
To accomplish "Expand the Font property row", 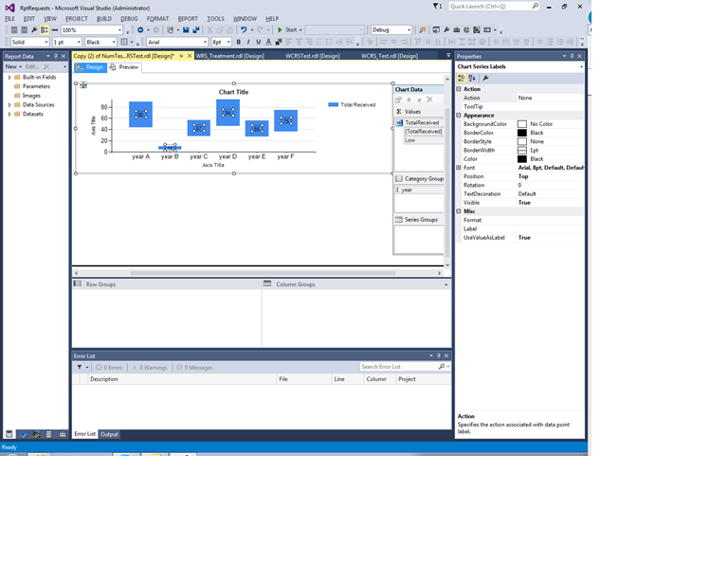I will pyautogui.click(x=459, y=168).
